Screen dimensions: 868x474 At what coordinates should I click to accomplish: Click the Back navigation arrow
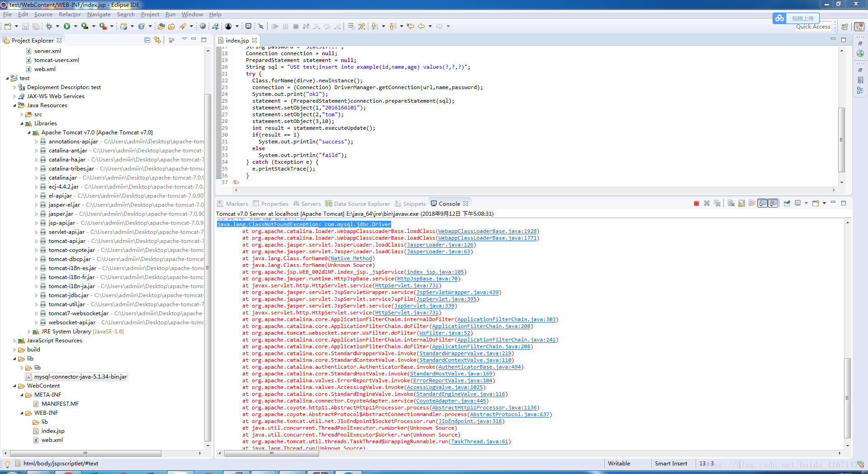[x=421, y=26]
